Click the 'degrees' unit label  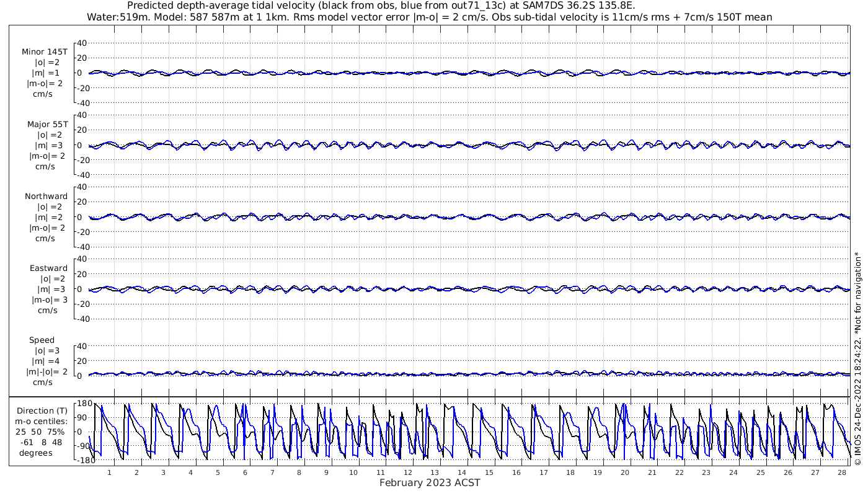point(35,453)
